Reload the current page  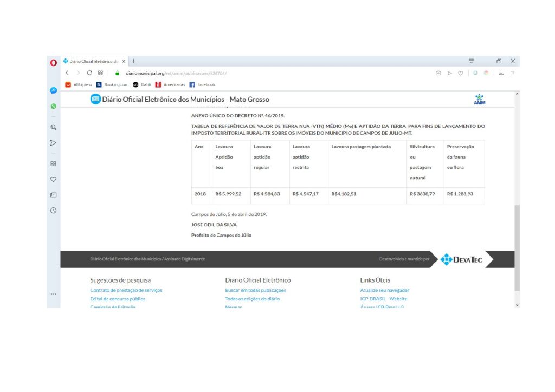pos(89,73)
